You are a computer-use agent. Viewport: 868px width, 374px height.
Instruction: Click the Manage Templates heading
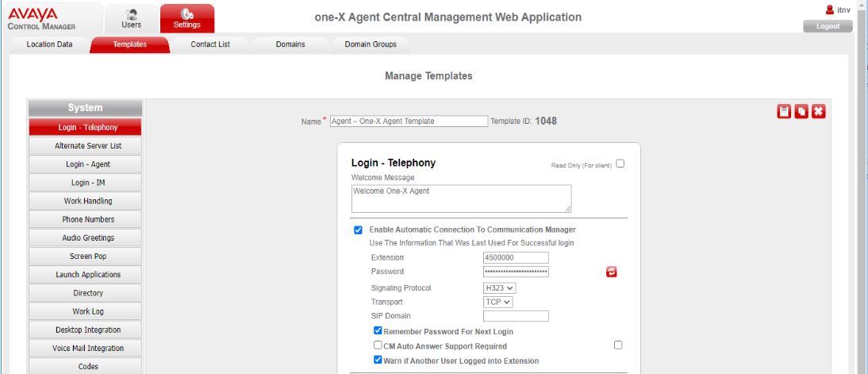[428, 76]
